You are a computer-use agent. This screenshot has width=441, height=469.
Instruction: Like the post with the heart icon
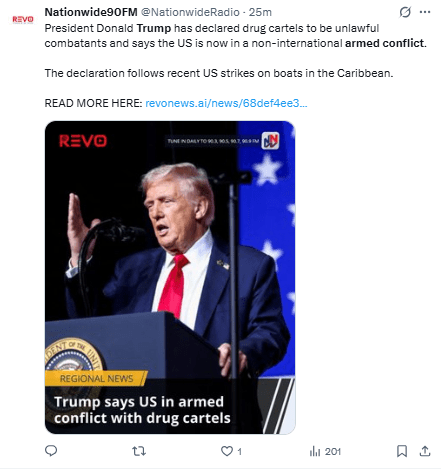(x=227, y=451)
